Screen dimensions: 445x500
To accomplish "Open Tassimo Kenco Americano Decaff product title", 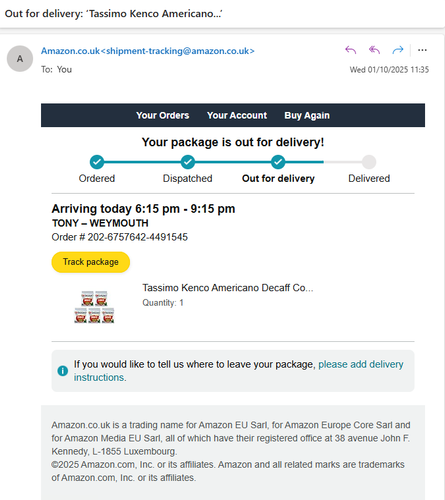I will 228,288.
